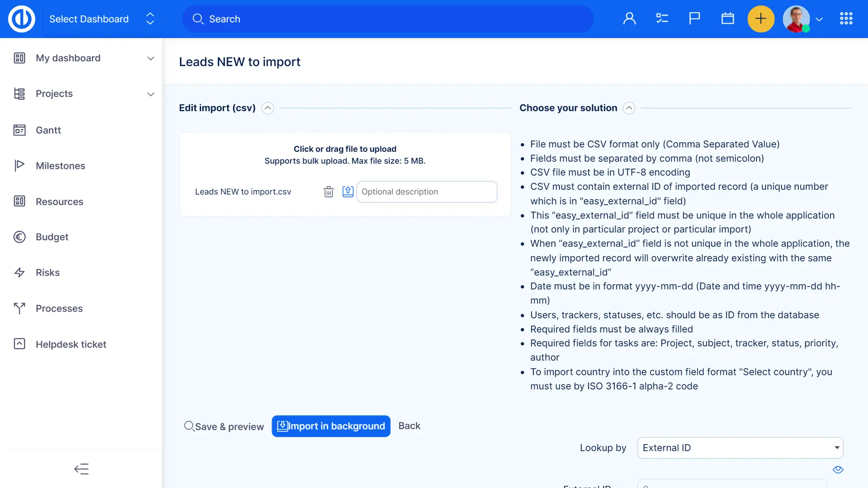
Task: Delete the uploaded Leads CSV file
Action: 329,192
